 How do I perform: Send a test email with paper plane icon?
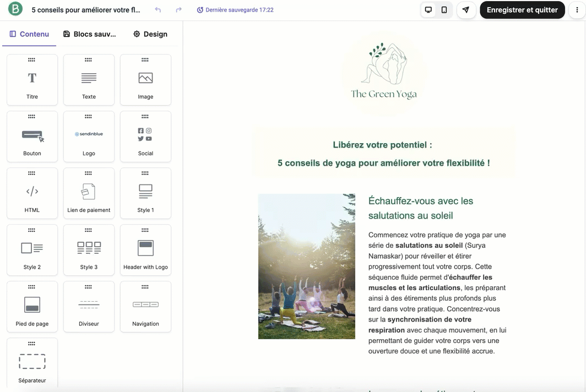coord(466,10)
